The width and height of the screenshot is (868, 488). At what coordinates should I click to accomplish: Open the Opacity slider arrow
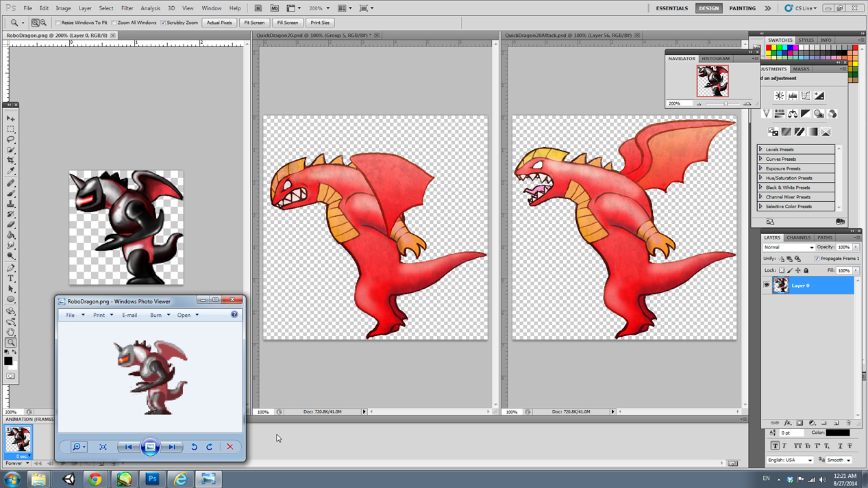pos(856,247)
